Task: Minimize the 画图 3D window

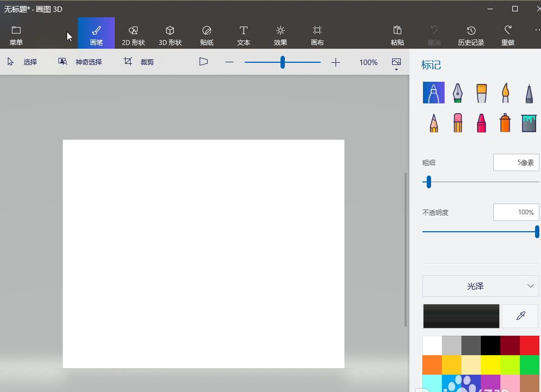Action: pyautogui.click(x=490, y=9)
